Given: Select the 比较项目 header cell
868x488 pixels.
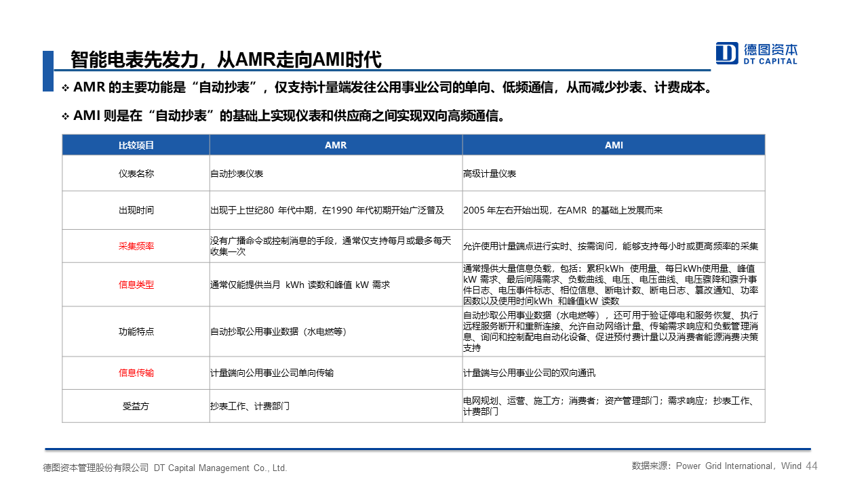Looking at the screenshot, I should pyautogui.click(x=136, y=145).
